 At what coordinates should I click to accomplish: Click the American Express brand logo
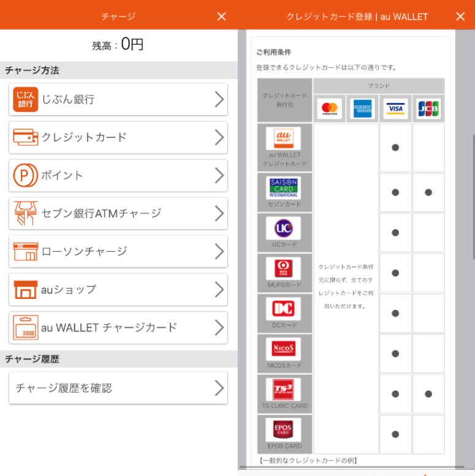click(363, 108)
